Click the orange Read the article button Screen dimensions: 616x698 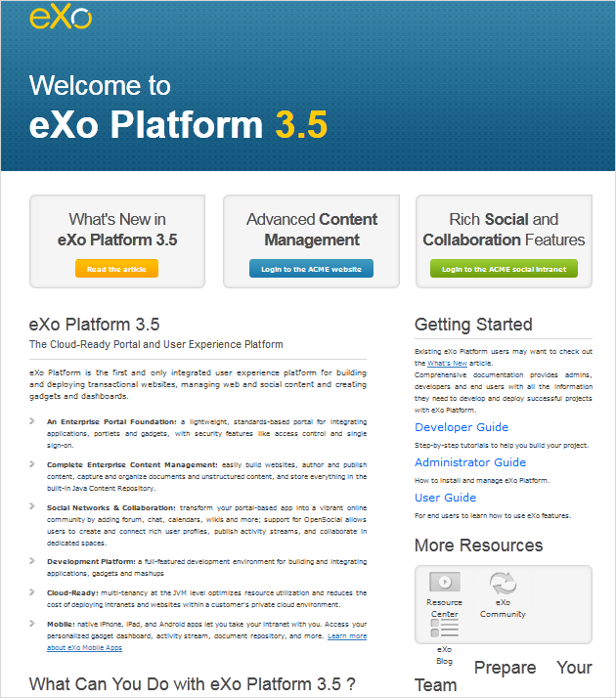pyautogui.click(x=116, y=269)
